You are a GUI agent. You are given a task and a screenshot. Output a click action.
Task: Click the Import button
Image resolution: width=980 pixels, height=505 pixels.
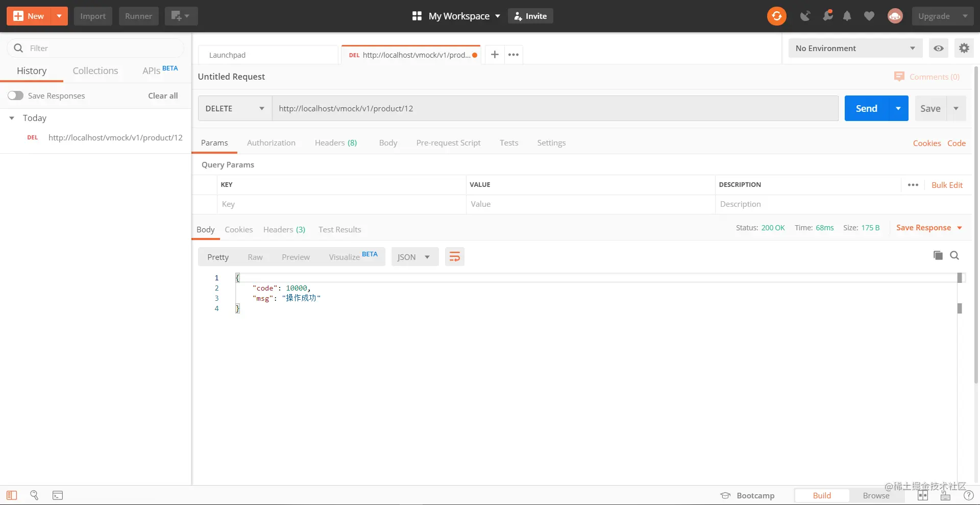coord(93,16)
